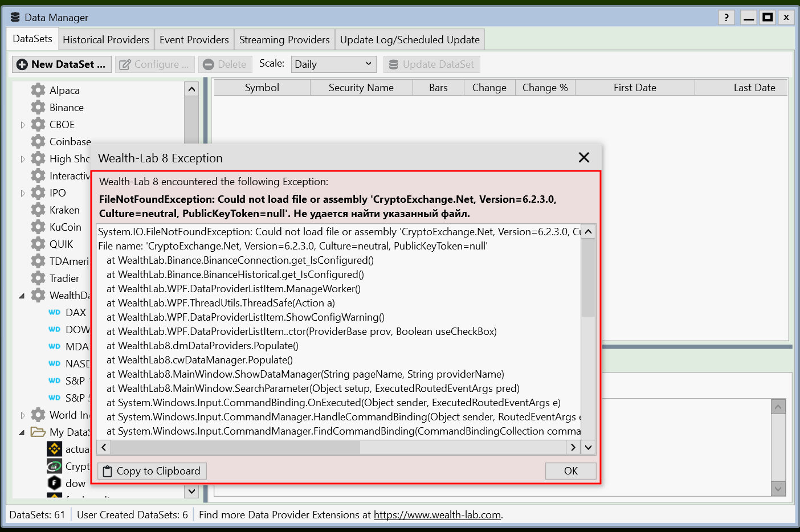800x532 pixels.
Task: Click the plus icon on New DataSet
Action: point(22,64)
